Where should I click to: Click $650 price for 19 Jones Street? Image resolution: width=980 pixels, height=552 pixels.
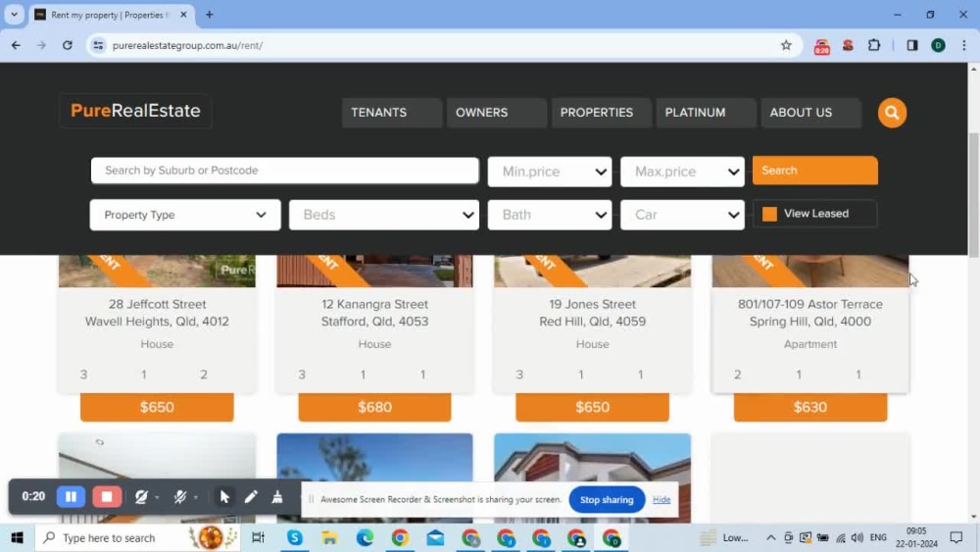[x=592, y=407]
